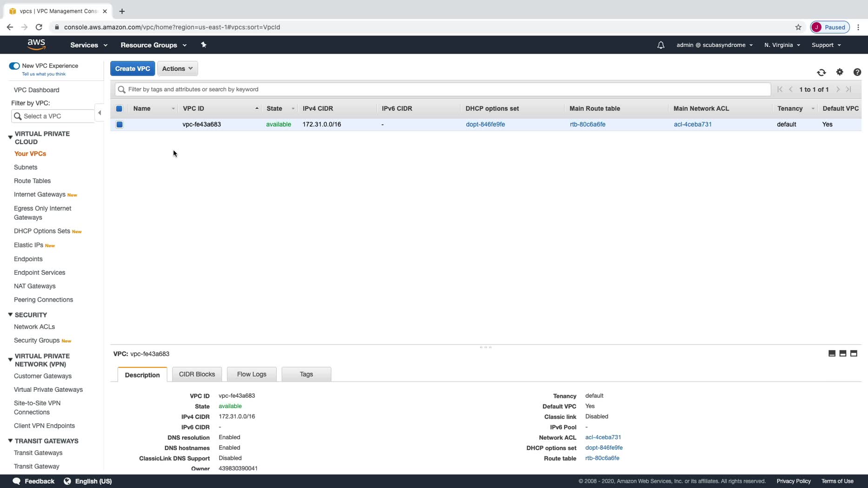Focus the filter by tags search field
This screenshot has width=868, height=488.
click(443, 89)
